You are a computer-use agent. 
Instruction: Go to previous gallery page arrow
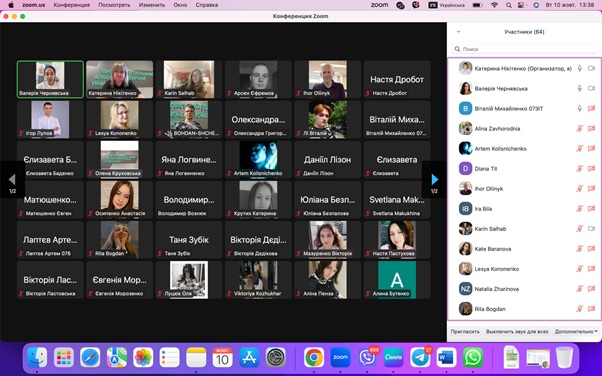click(12, 179)
